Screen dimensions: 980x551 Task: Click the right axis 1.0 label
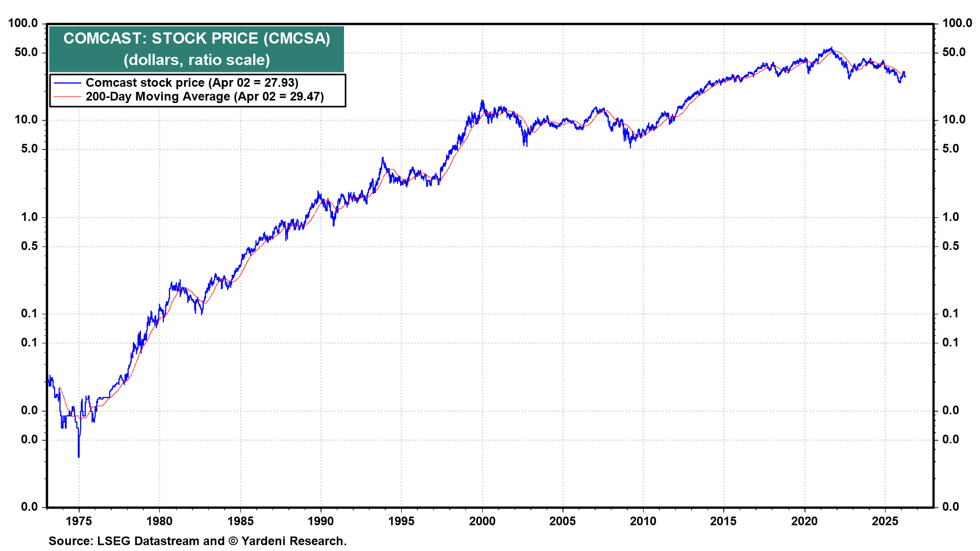(x=950, y=217)
